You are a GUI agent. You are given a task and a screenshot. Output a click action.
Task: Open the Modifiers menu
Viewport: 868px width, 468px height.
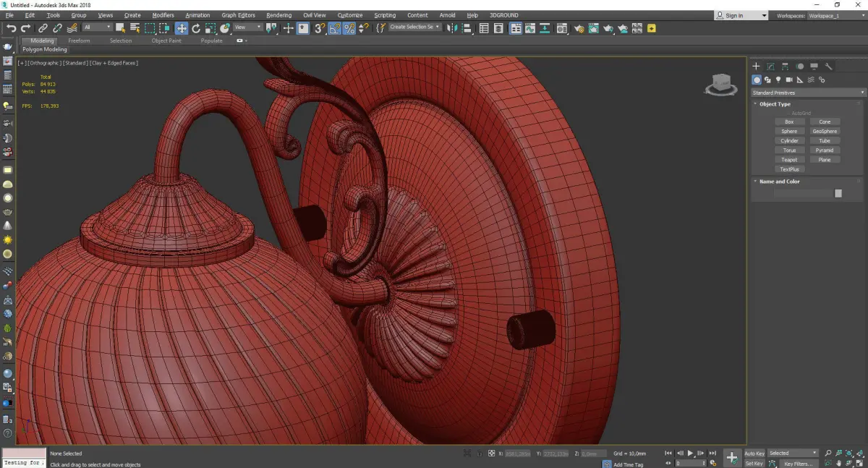pos(163,15)
